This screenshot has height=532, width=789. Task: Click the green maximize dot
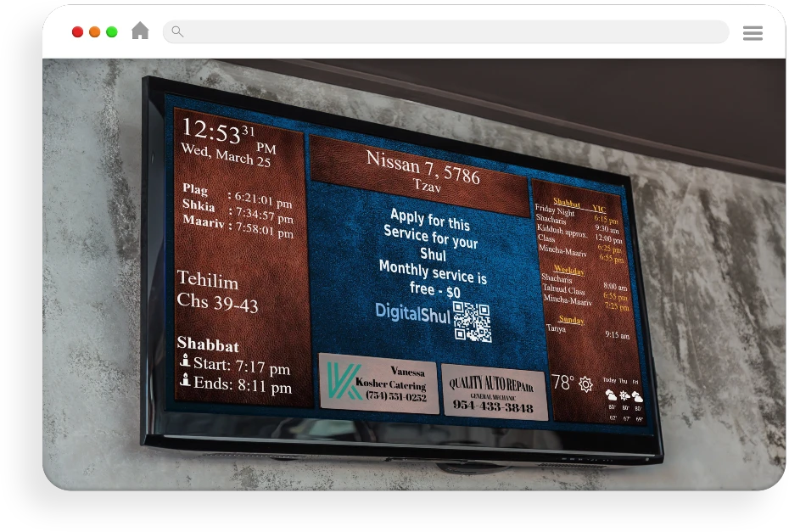[112, 31]
